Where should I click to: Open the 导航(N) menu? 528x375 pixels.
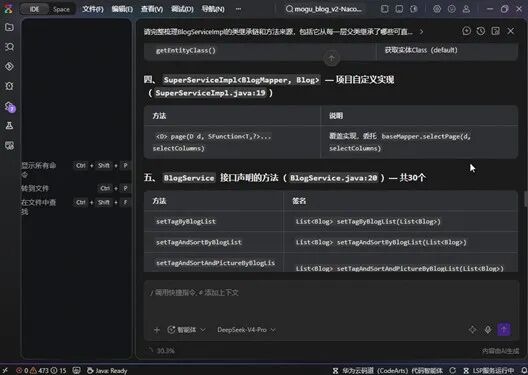[x=213, y=9]
